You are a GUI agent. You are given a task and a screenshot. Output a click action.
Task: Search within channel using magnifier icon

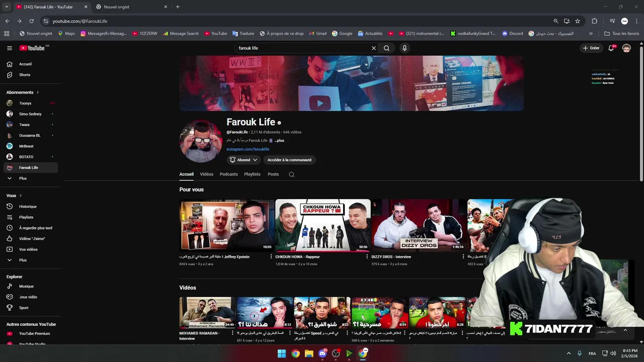click(291, 174)
